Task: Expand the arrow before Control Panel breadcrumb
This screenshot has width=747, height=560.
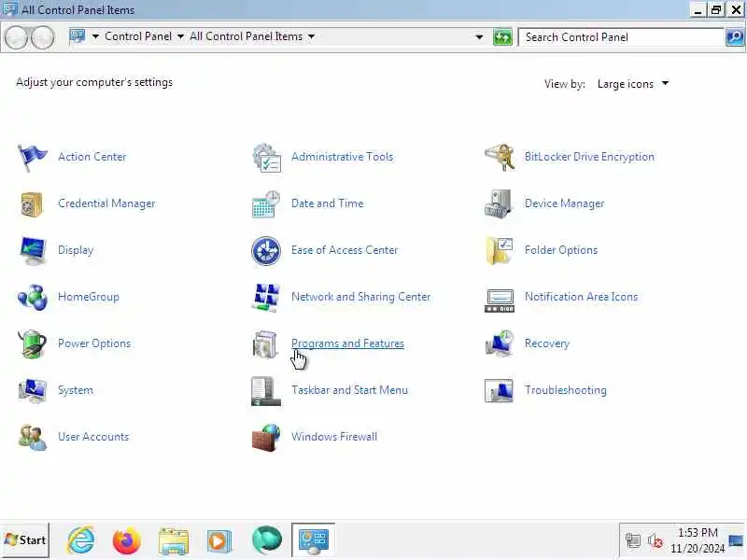Action: tap(95, 36)
